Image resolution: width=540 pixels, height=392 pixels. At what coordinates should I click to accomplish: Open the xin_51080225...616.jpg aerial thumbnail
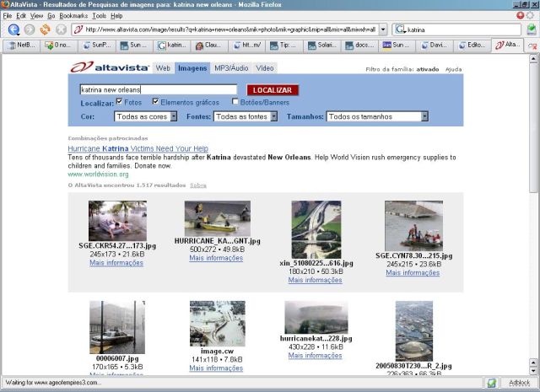[316, 229]
